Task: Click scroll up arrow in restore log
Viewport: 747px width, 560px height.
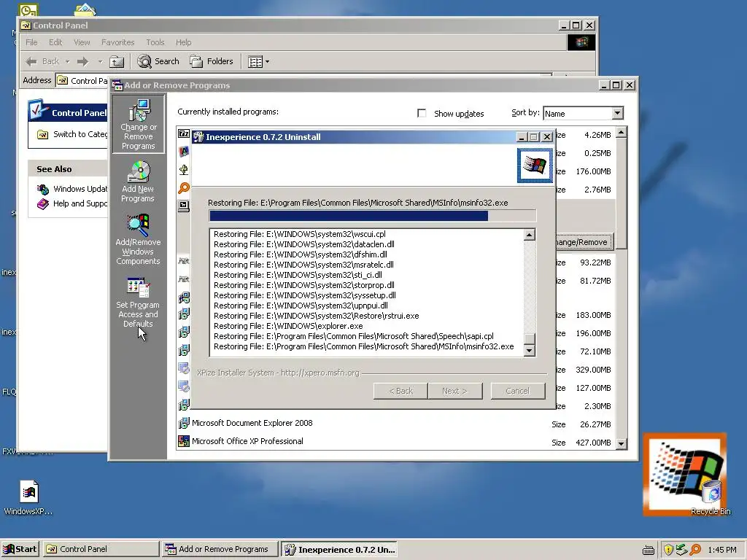Action: [529, 235]
